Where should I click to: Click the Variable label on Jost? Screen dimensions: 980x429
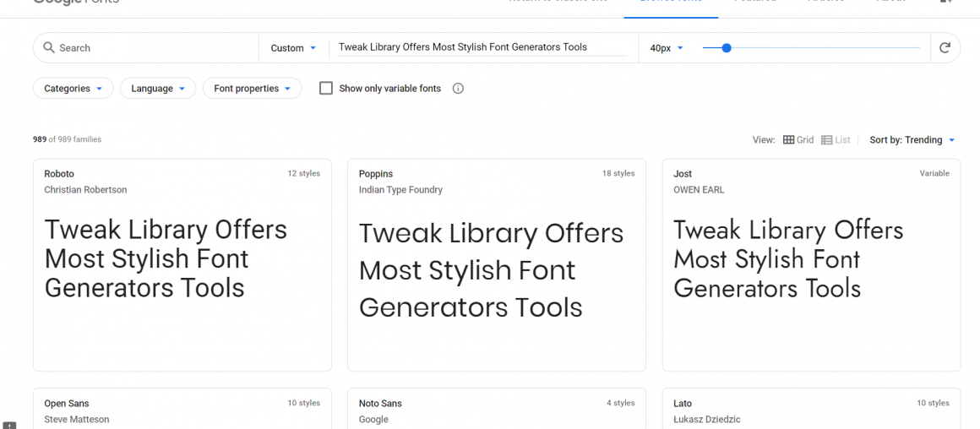tap(934, 174)
